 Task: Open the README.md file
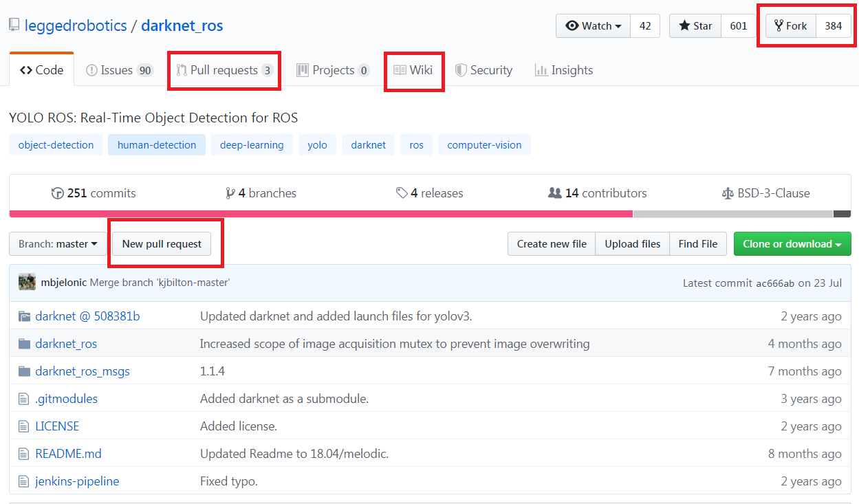[68, 454]
